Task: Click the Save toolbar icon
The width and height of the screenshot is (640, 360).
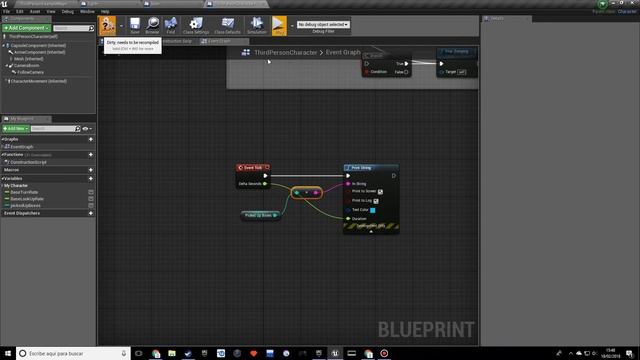Action: click(x=135, y=26)
